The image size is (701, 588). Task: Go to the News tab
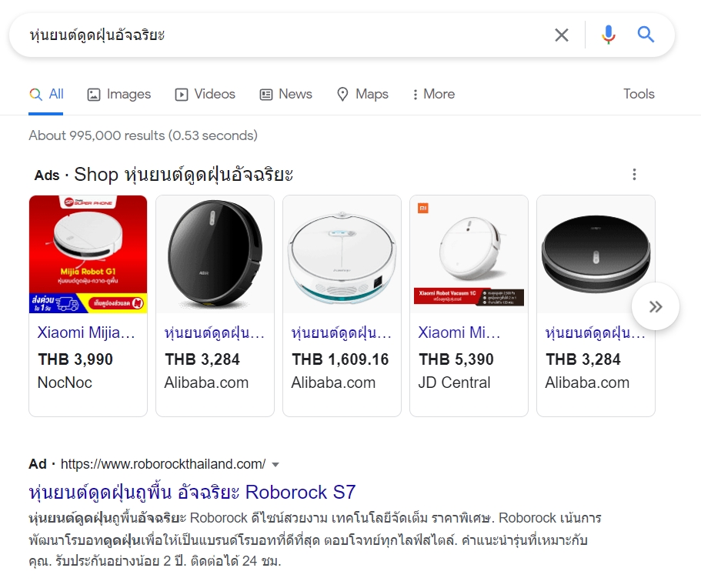click(286, 95)
